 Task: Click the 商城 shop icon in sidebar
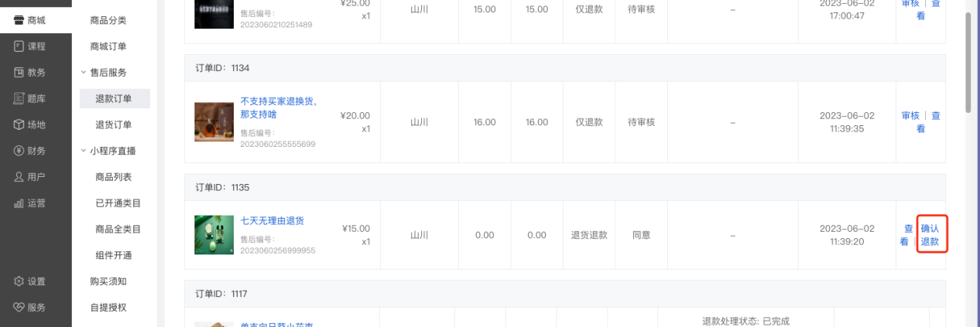[x=19, y=20]
